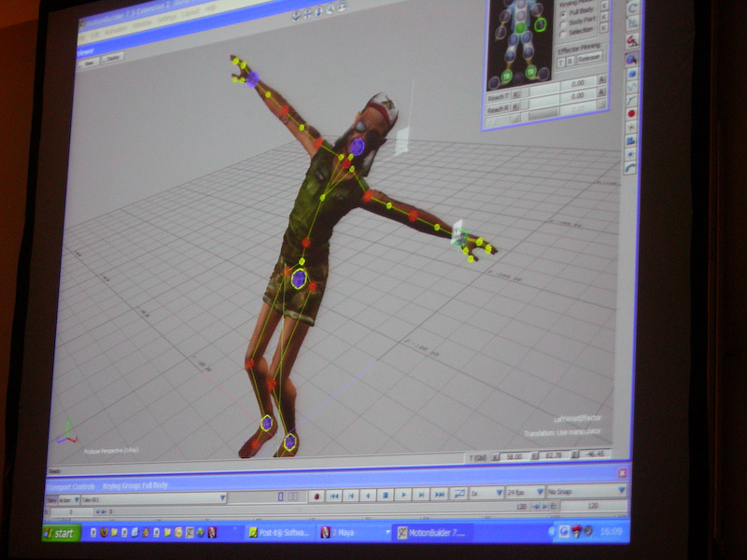747x560 pixels.
Task: Open the viewer Display menu button
Action: point(113,58)
